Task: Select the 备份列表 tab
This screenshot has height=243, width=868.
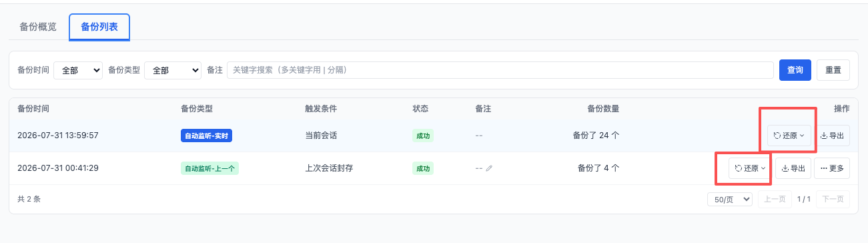Action: (99, 27)
